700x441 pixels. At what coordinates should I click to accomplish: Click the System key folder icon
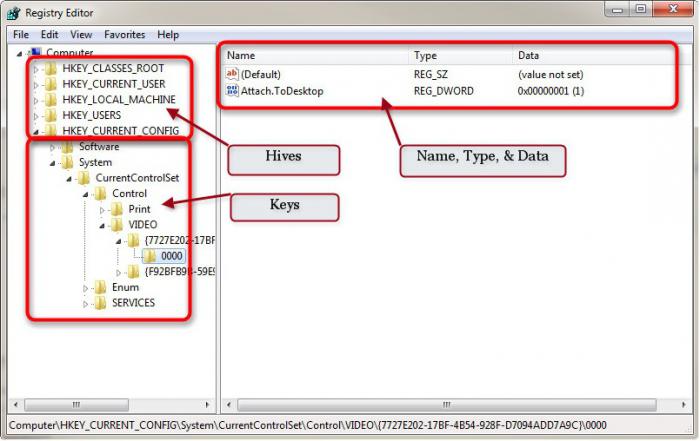click(67, 162)
